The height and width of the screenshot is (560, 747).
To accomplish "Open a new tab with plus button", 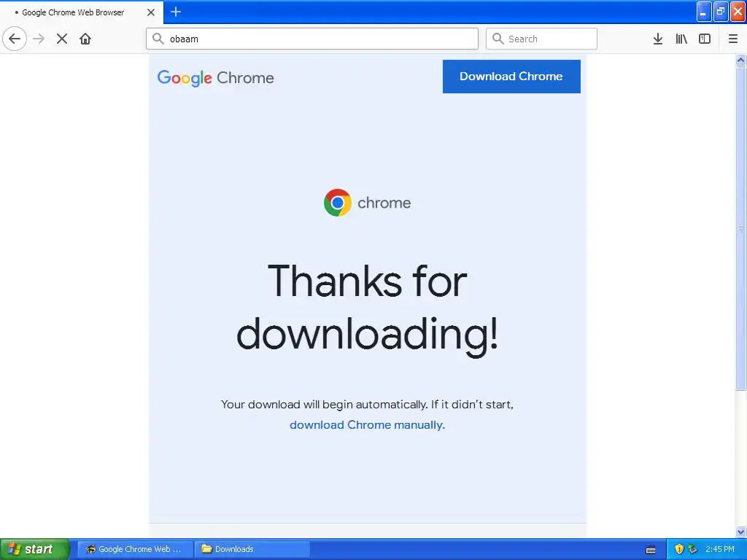I will 176,12.
